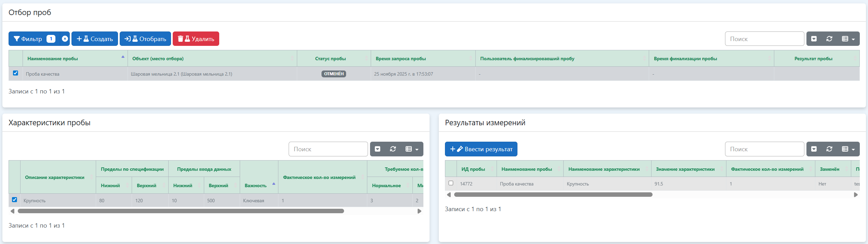Screen dimensions: 868x244
Task: Select timestamp 25 ноября 2025 г. в 17:53:07
Action: (x=423, y=74)
